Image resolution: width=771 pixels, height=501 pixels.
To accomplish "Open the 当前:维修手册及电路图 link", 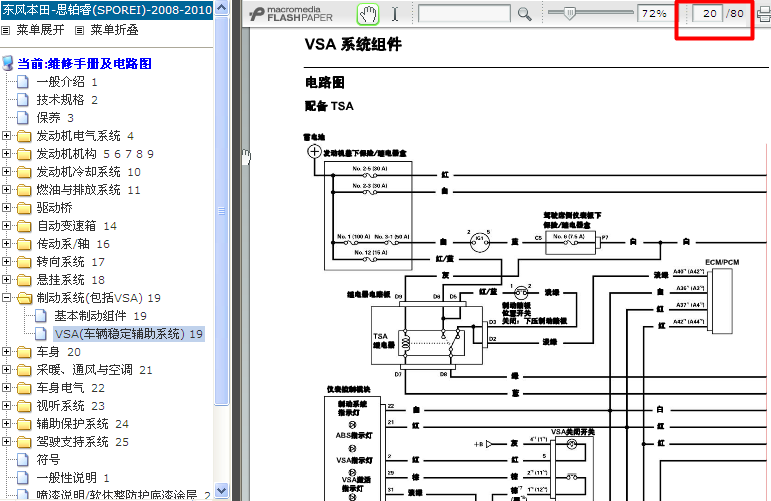I will 85,63.
